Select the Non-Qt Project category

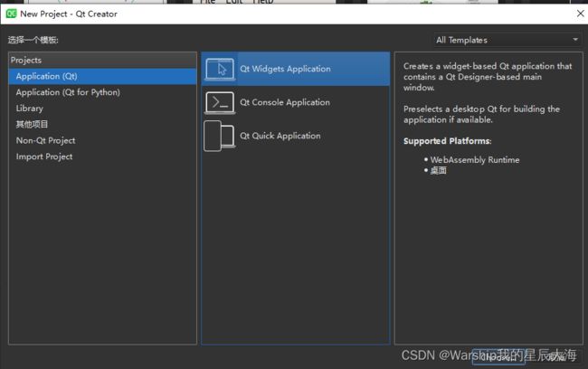pyautogui.click(x=102, y=140)
